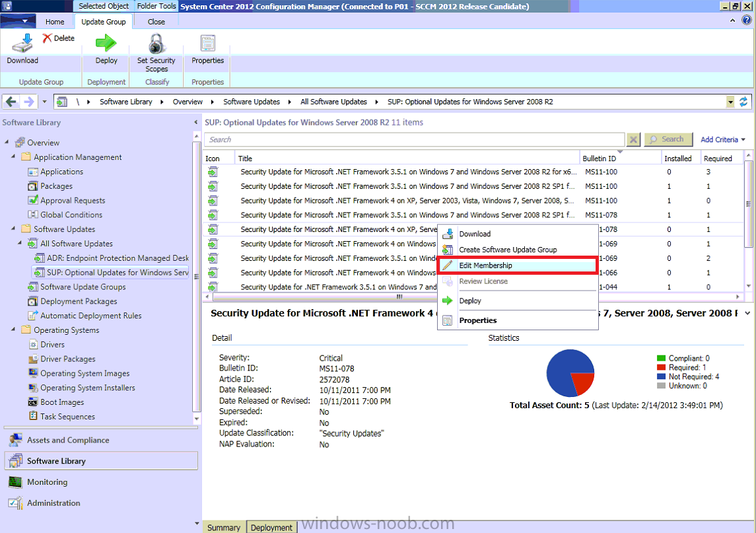The height and width of the screenshot is (533, 756).
Task: Choose Properties in the context menu
Action: (x=518, y=320)
